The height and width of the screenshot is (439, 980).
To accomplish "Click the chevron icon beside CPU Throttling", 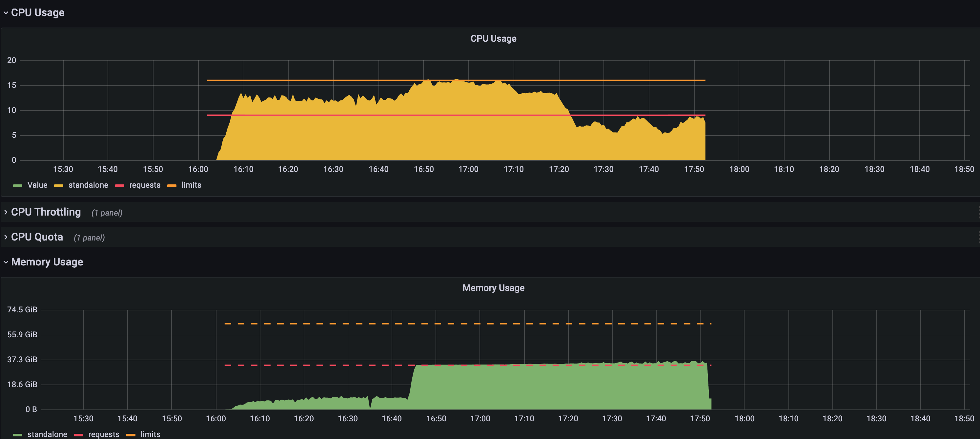I will (6, 212).
